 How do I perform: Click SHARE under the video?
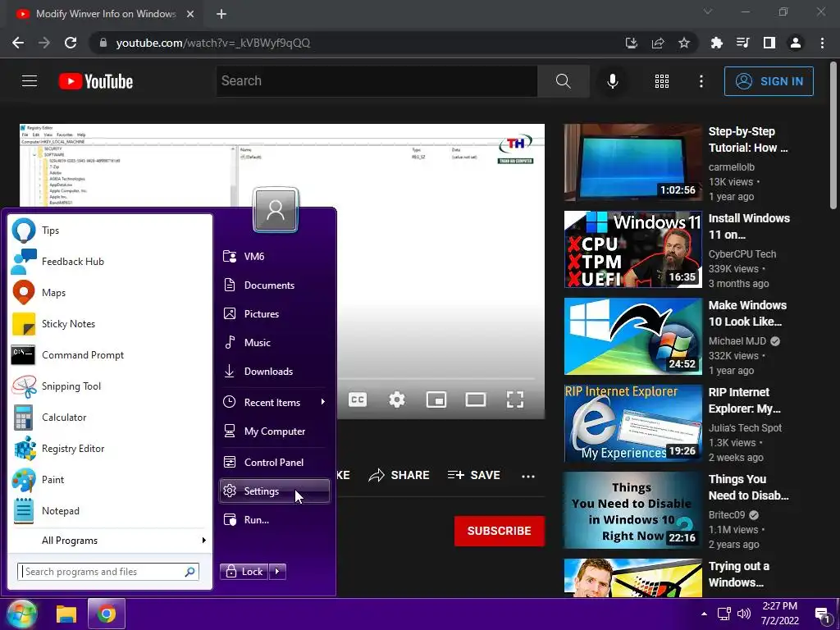coord(399,475)
